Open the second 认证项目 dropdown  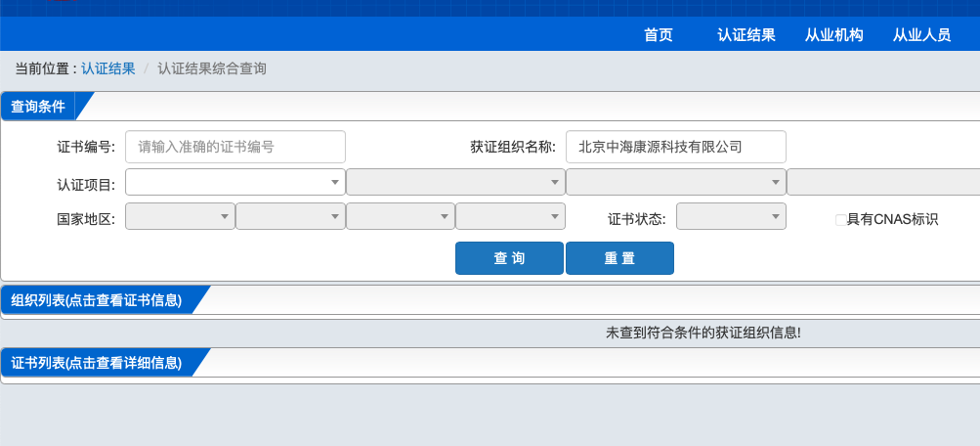coord(455,182)
